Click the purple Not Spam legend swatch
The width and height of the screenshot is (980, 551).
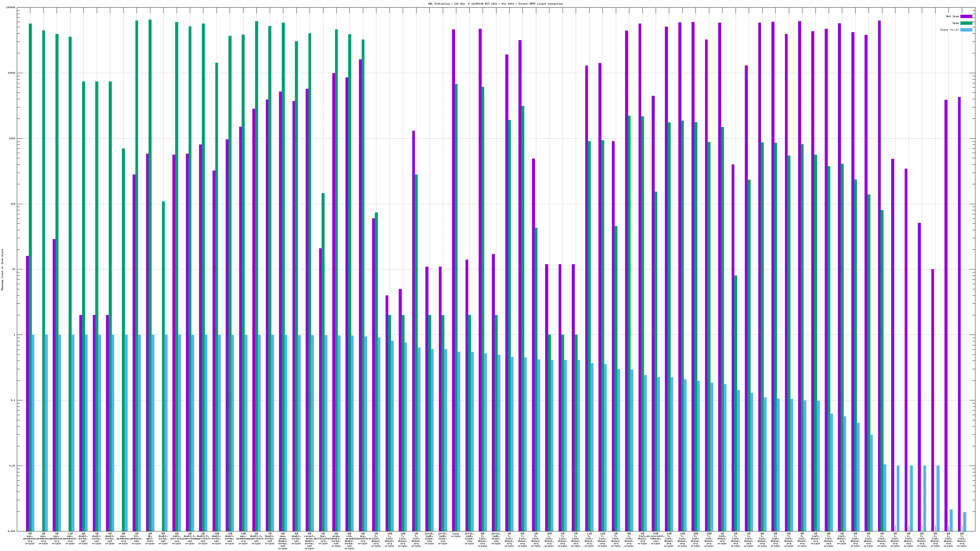pos(966,16)
